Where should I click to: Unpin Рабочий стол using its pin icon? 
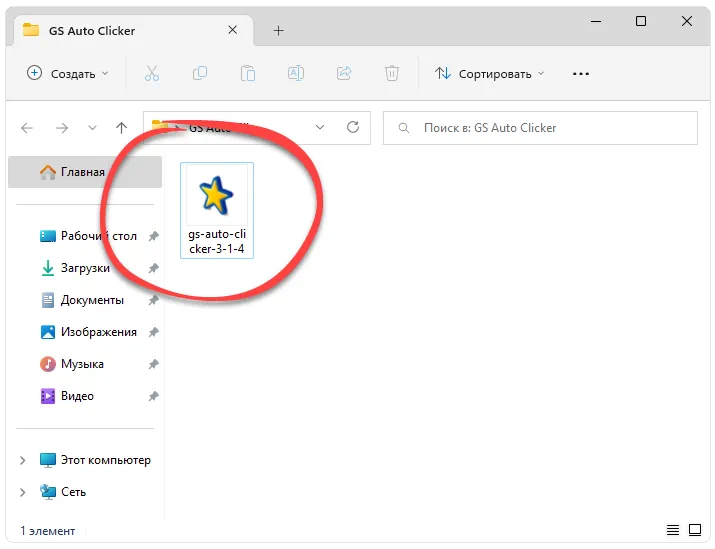(x=154, y=236)
